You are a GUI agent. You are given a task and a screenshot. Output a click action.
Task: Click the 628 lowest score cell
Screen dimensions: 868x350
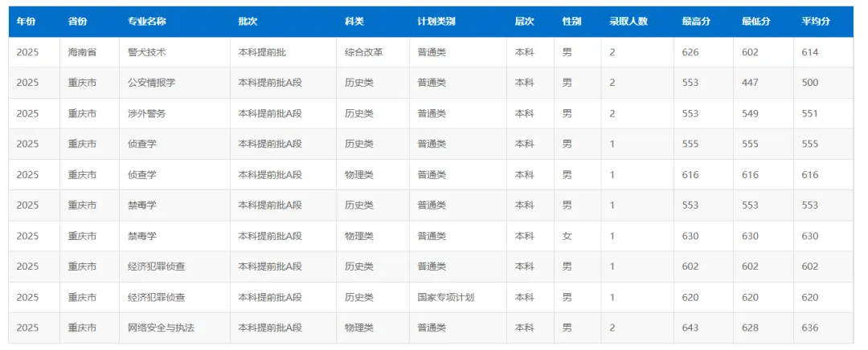click(750, 328)
